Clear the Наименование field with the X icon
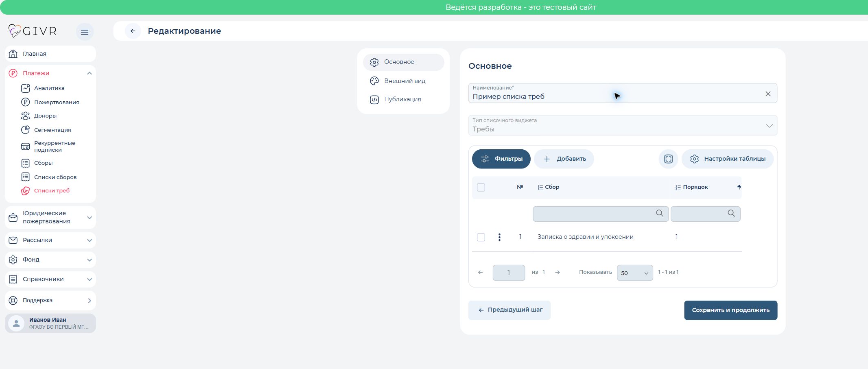The width and height of the screenshot is (868, 369). (768, 94)
